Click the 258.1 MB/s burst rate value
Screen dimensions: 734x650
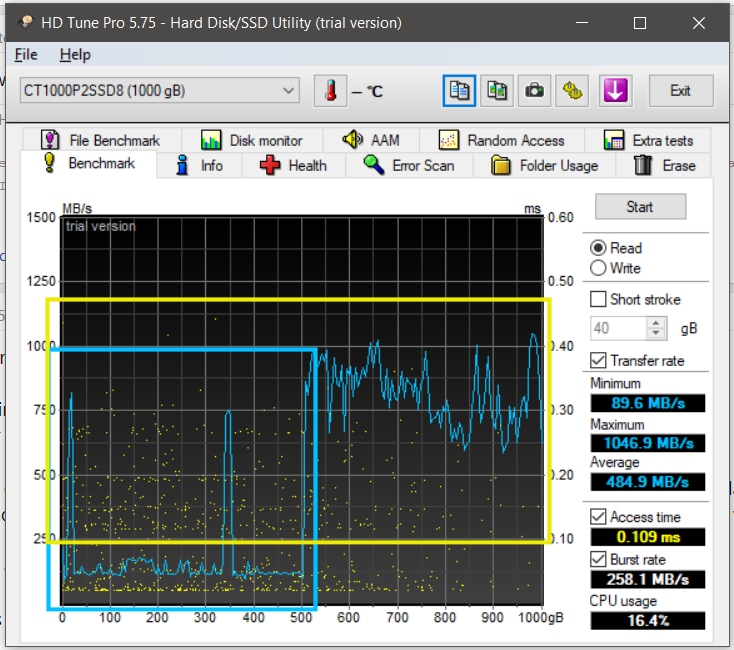pyautogui.click(x=648, y=579)
